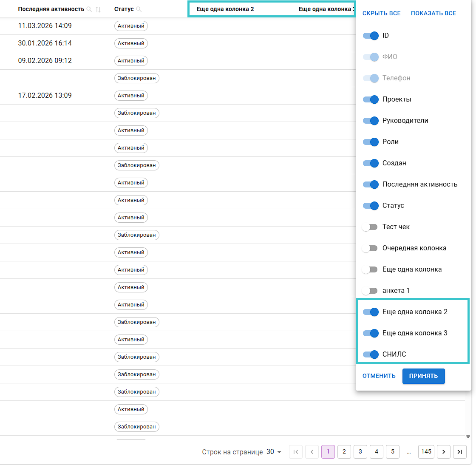
Task: Click the table scrollbar down arrow
Action: pyautogui.click(x=468, y=437)
